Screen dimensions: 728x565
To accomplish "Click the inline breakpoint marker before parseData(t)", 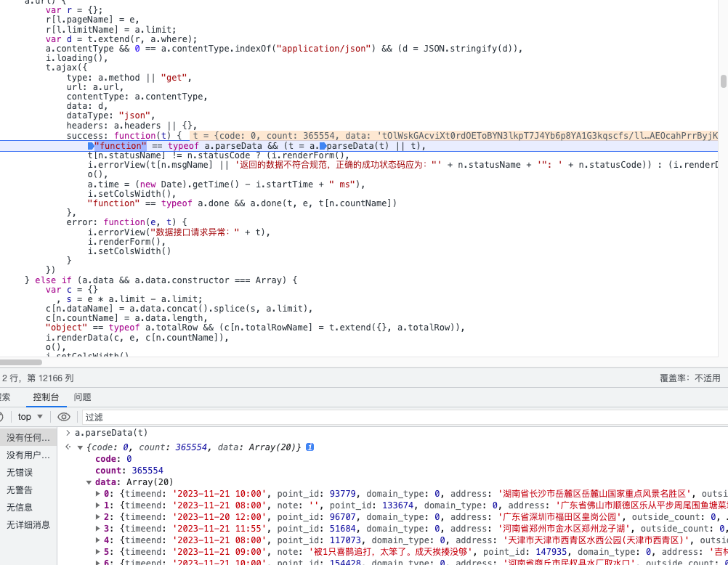I will [x=323, y=146].
